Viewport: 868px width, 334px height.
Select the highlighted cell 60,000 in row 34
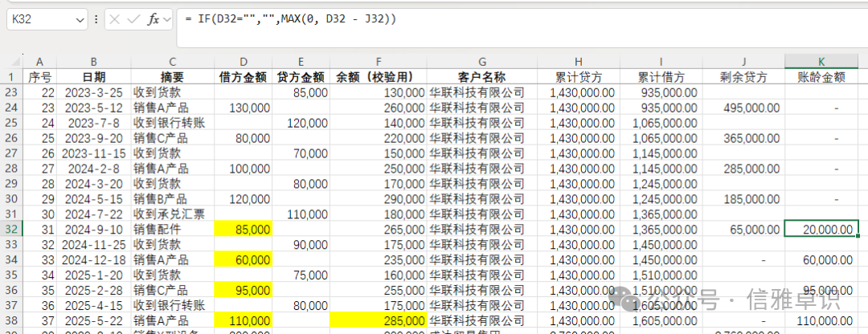244,259
